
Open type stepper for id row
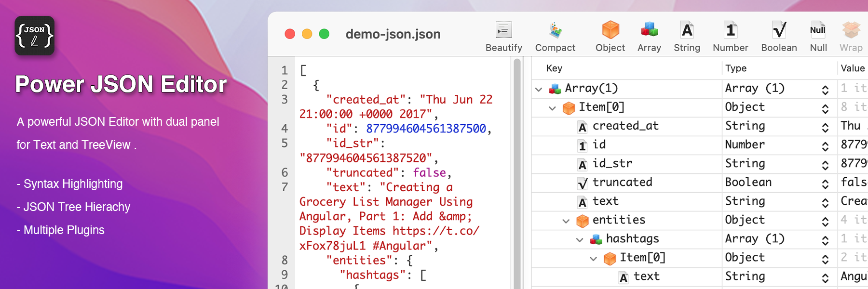pos(825,146)
